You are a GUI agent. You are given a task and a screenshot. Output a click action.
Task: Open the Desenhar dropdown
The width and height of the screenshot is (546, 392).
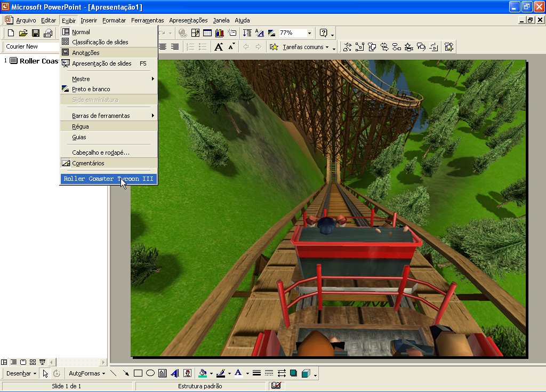21,373
